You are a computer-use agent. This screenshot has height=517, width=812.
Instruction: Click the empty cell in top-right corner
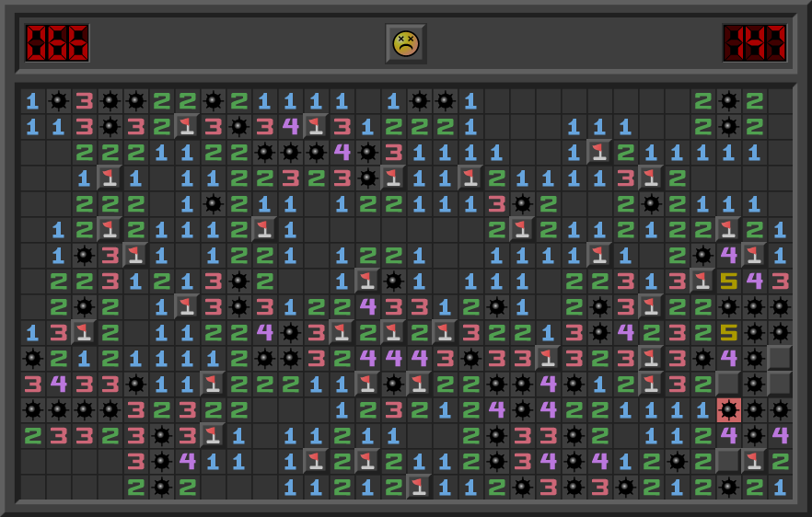pos(781,100)
